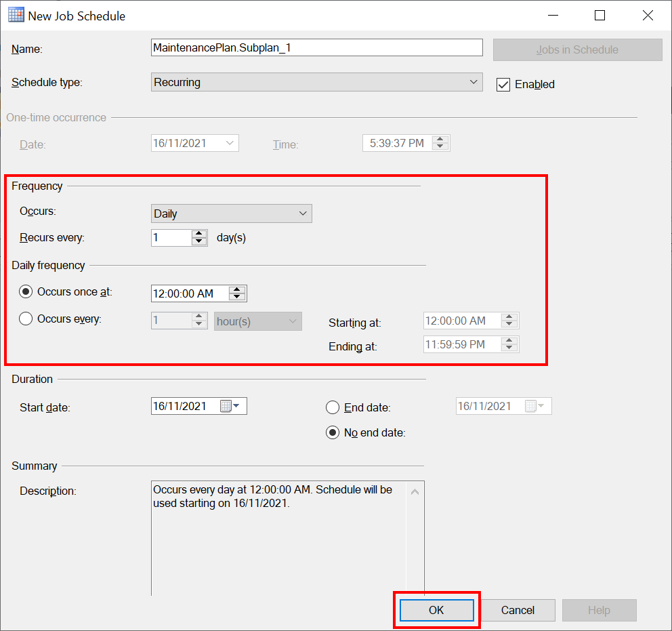Click the Summary section heading
This screenshot has width=672, height=631.
[x=35, y=466]
